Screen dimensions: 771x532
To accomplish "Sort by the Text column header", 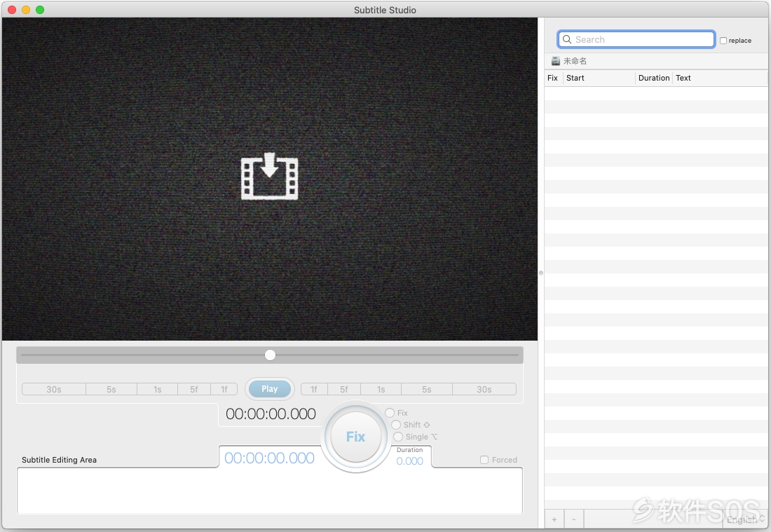I will 720,78.
